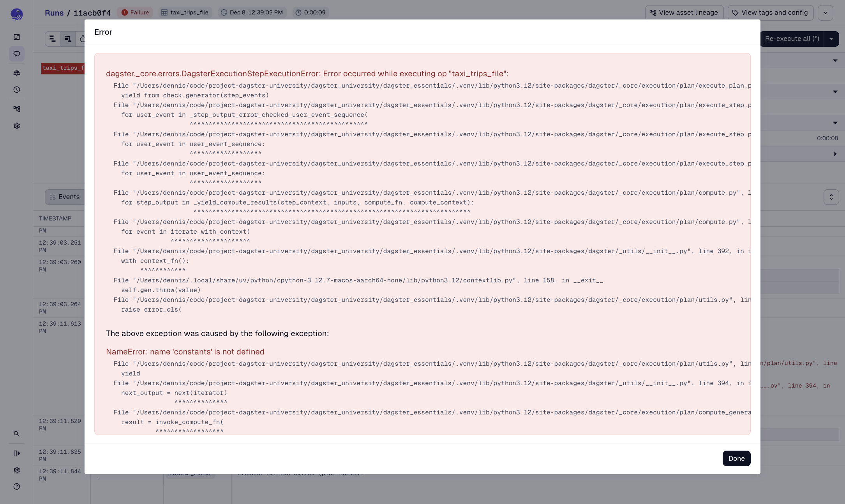Click the Done button to close the error
Screen dimensions: 845x504
[x=736, y=458]
